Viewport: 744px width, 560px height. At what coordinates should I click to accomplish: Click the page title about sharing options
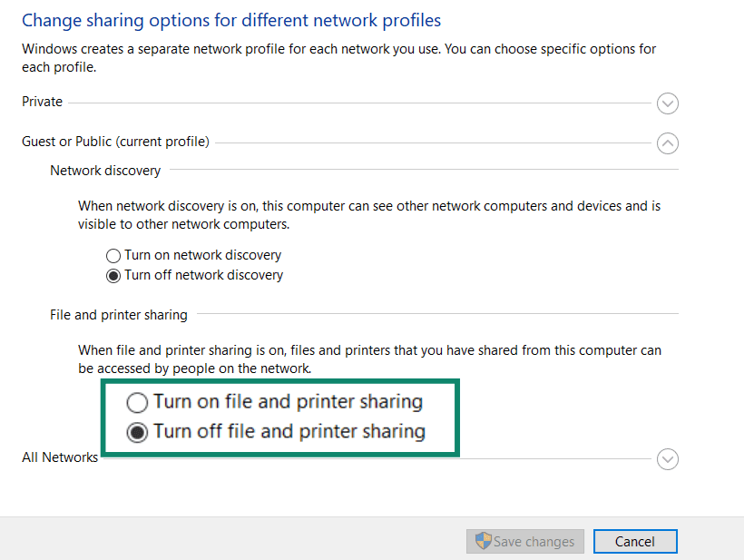231,20
